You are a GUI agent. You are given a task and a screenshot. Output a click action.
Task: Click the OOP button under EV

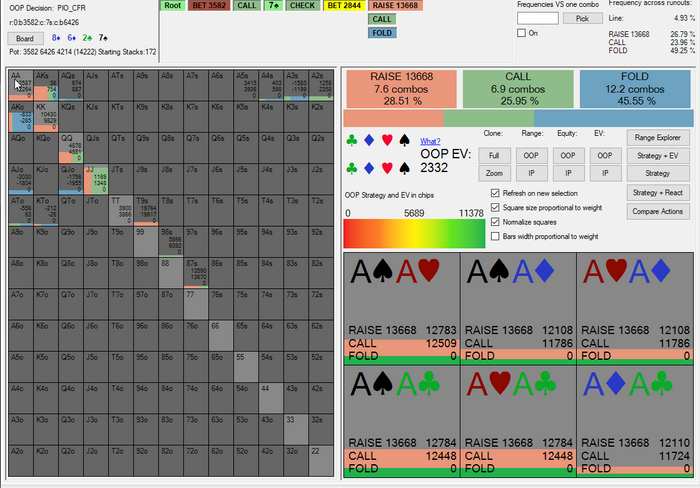click(x=605, y=155)
